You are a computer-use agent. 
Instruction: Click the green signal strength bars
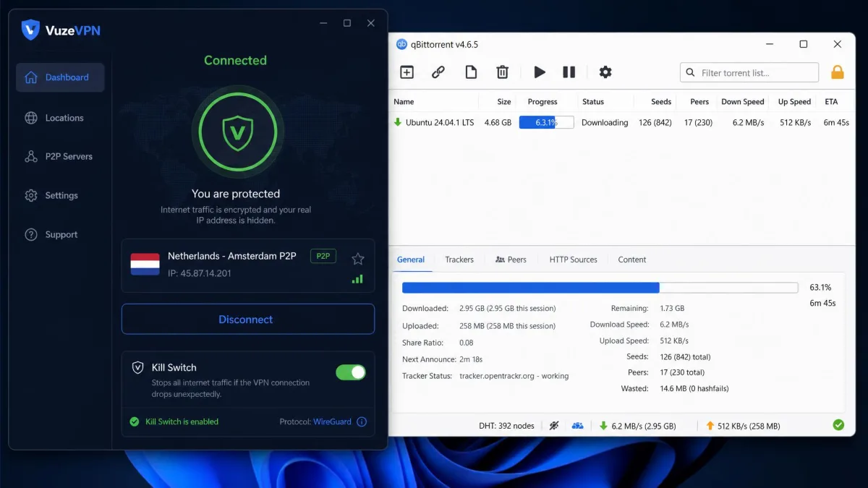point(357,278)
